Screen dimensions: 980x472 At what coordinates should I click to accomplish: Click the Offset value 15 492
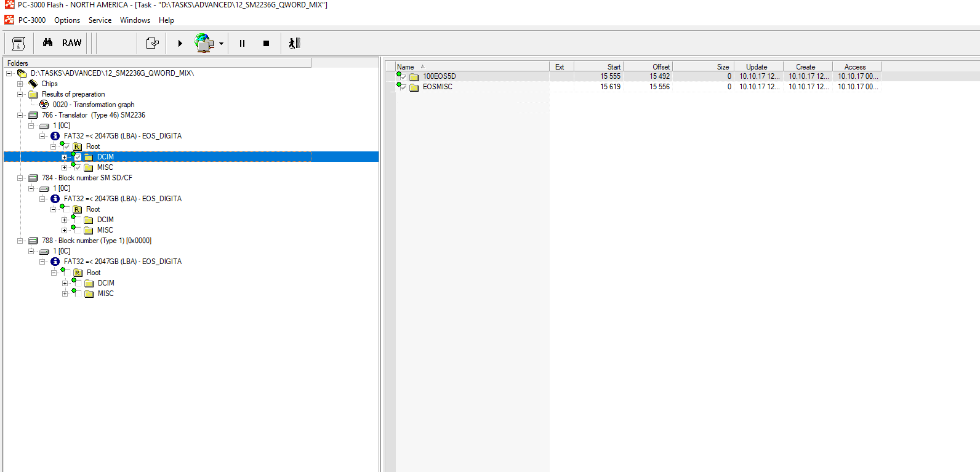(659, 76)
